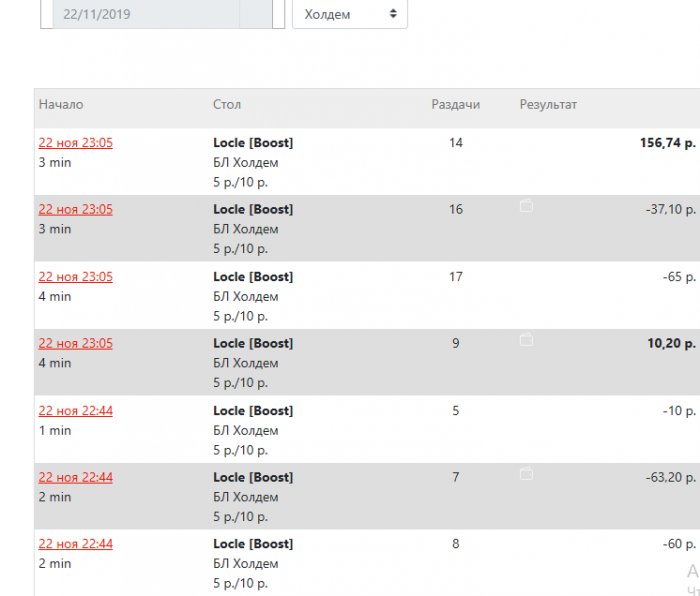700x596 pixels.
Task: Open the 23:05 session link with 16 hands
Action: tap(76, 210)
